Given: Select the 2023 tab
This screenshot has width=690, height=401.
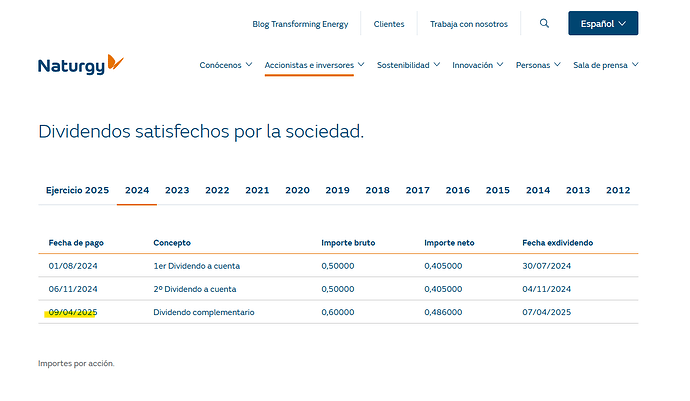Looking at the screenshot, I should pyautogui.click(x=177, y=190).
